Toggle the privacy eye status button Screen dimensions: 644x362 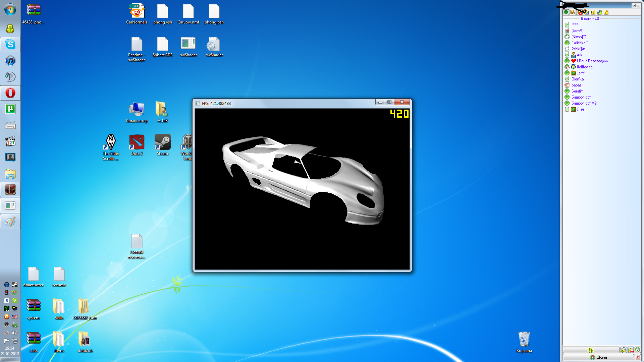click(x=638, y=357)
